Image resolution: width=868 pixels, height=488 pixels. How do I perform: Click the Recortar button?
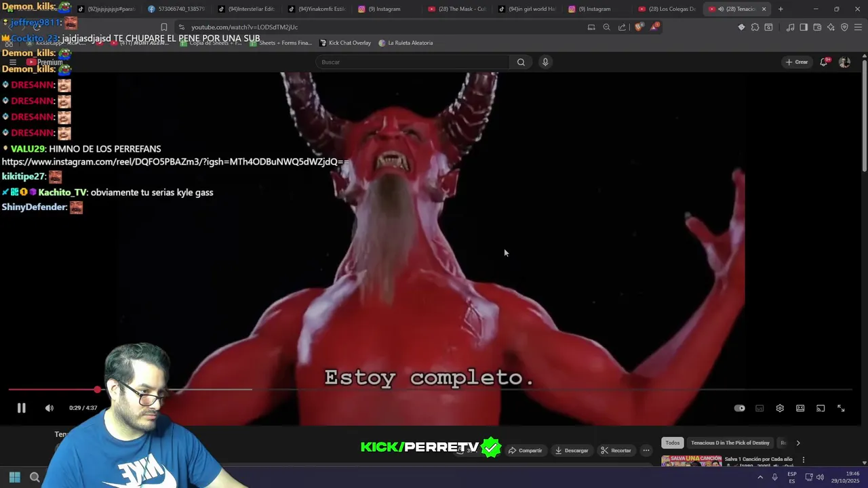point(616,450)
